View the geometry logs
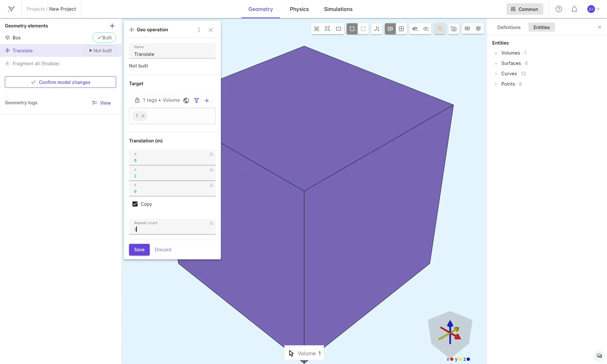The height and width of the screenshot is (364, 607). pos(101,103)
